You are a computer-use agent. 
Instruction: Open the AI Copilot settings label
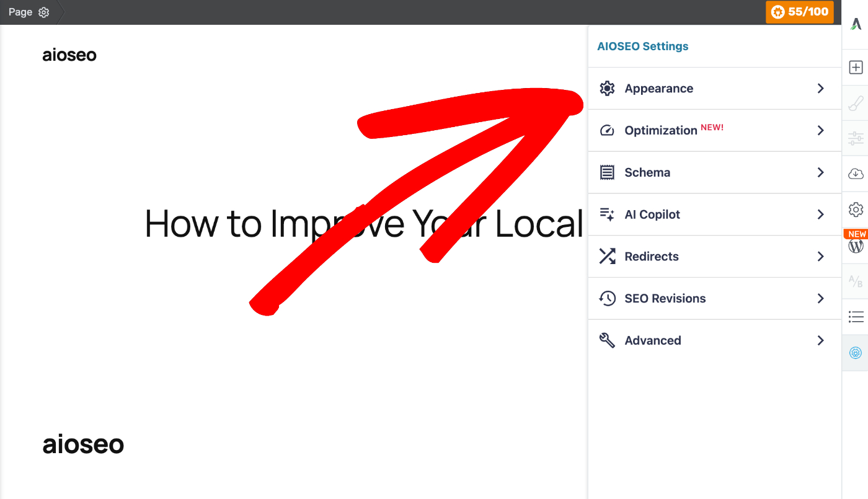[652, 214]
